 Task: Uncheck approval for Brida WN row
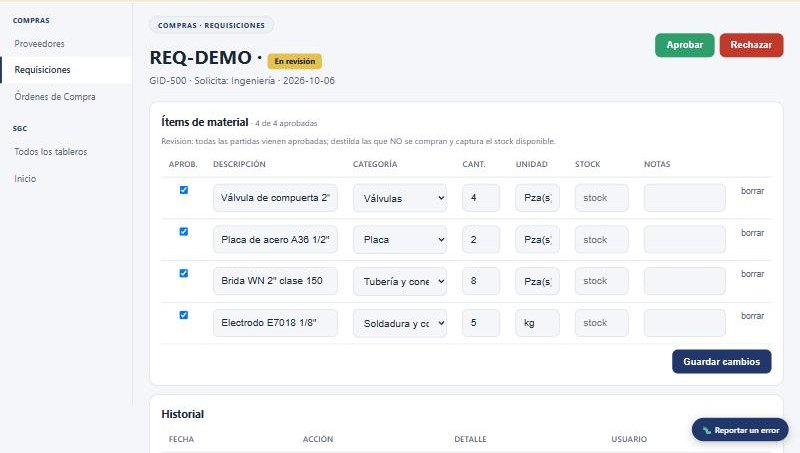click(184, 273)
